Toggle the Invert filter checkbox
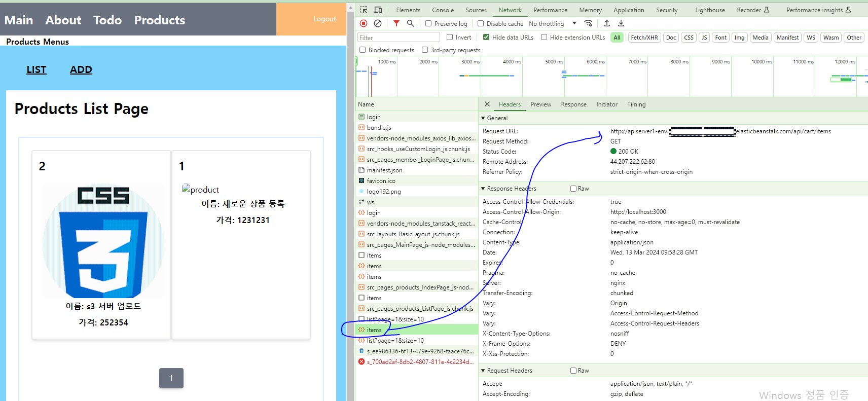This screenshot has height=401, width=868. (x=450, y=37)
